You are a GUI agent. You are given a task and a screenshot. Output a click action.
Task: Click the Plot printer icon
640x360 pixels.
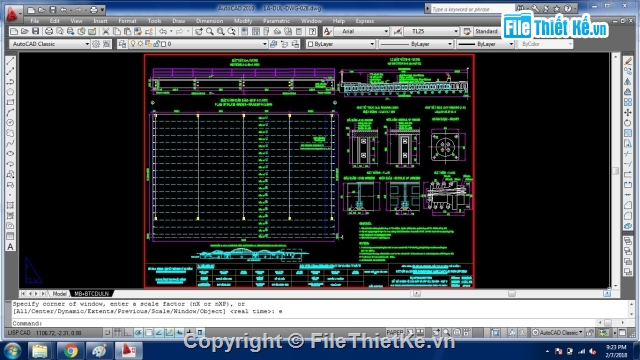pyautogui.click(x=49, y=31)
